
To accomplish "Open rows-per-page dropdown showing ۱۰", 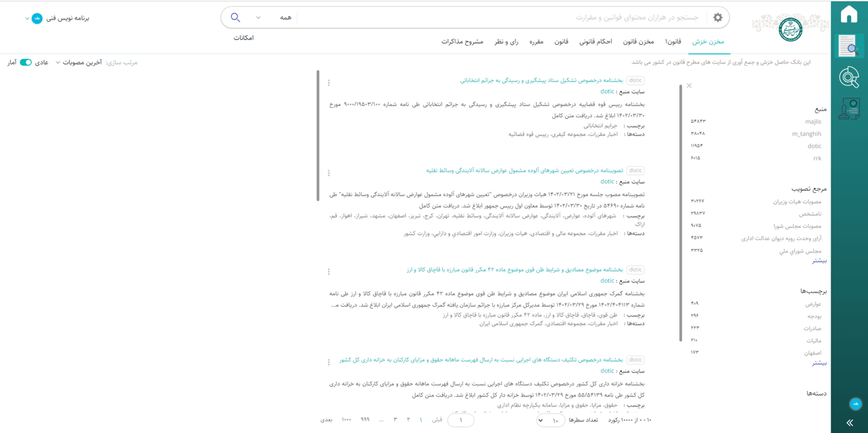I will 551,420.
